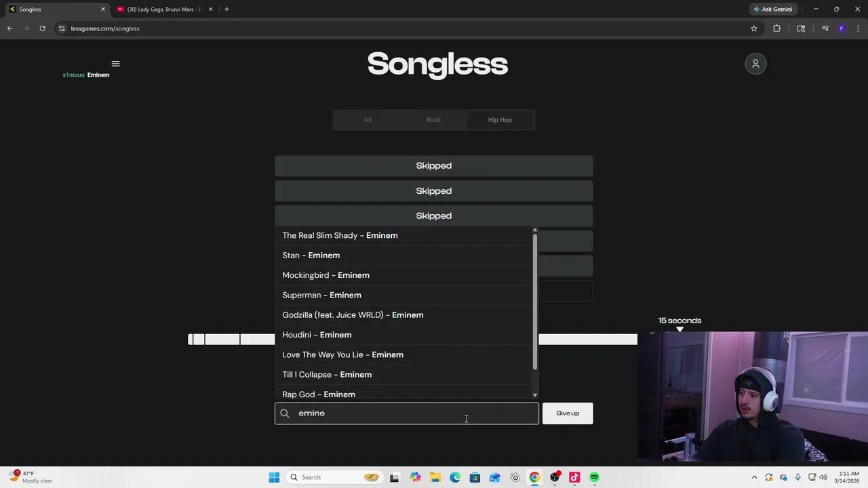The height and width of the screenshot is (488, 868).
Task: Select The Real Slim Shady suggestion
Action: 404,235
